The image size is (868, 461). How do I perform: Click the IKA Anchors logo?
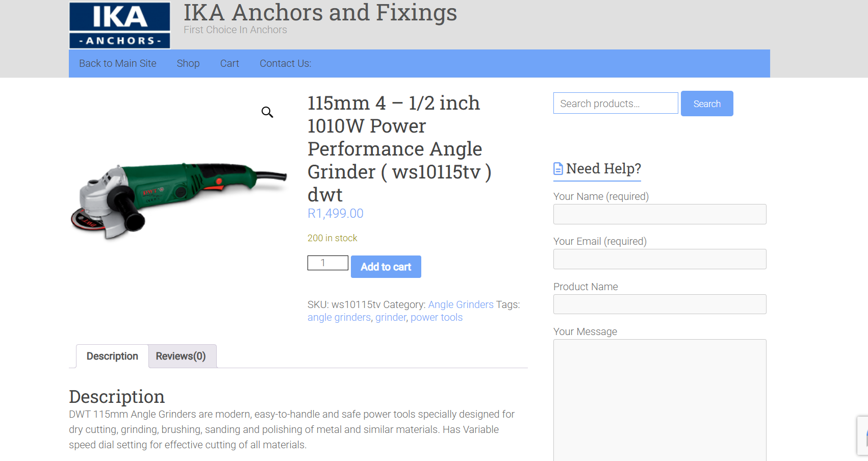pos(120,25)
